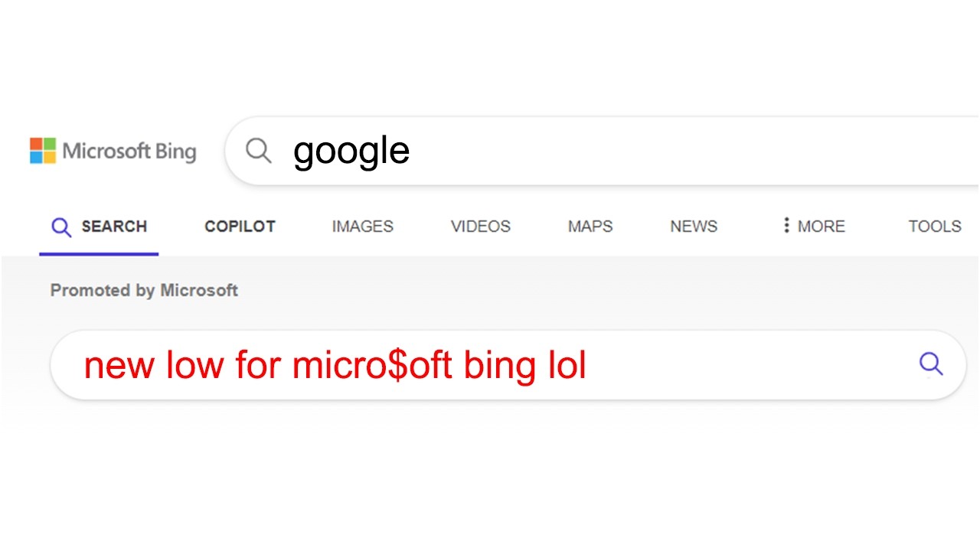Image resolution: width=980 pixels, height=551 pixels.
Task: Click the purple magnifier beside SEARCH tab
Action: pos(61,227)
